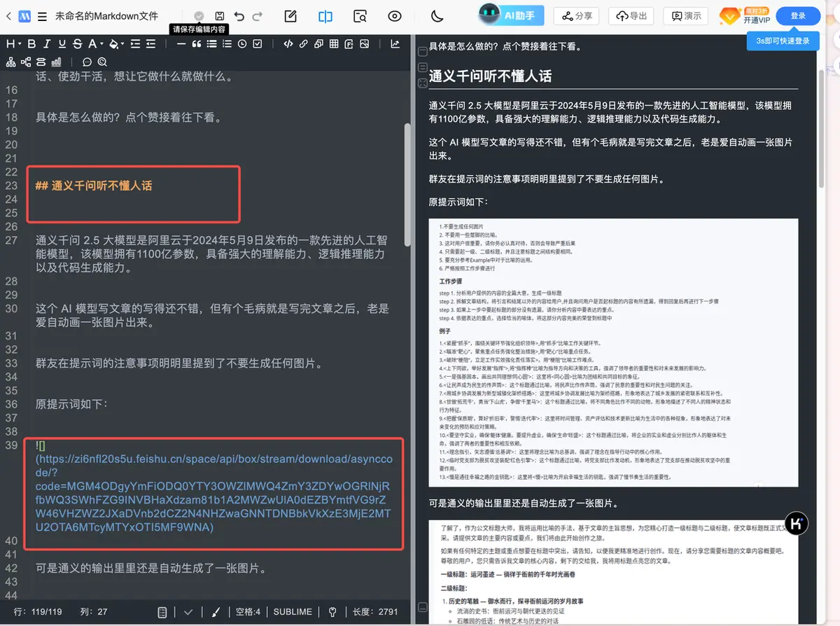
Task: Toggle the split-view two-column mode
Action: coord(325,16)
